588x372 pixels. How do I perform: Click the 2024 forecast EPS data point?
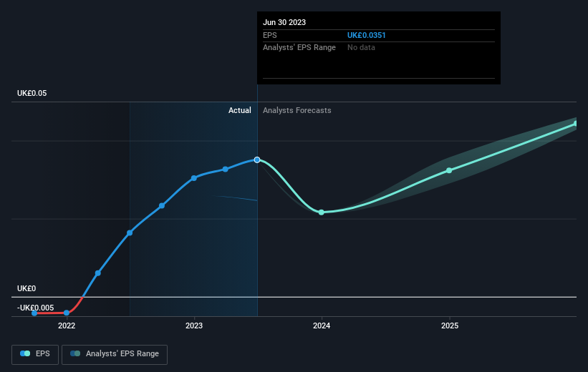coord(322,212)
